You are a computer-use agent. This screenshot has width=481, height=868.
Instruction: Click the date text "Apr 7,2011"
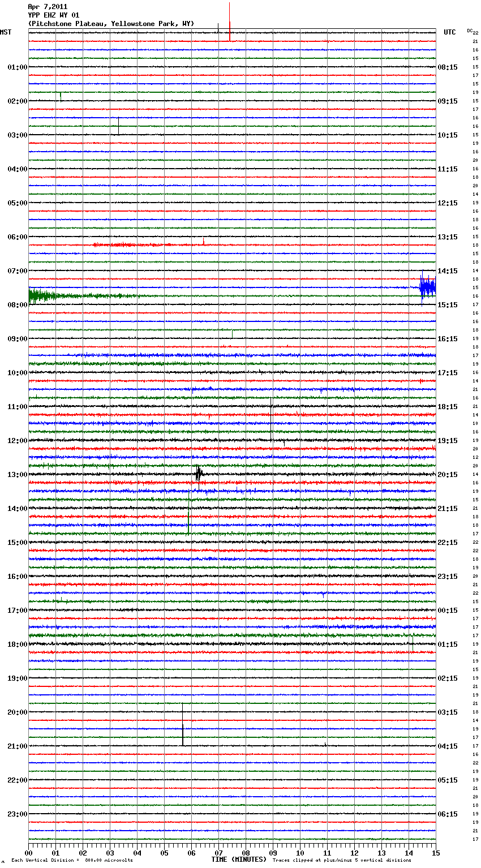(x=48, y=7)
